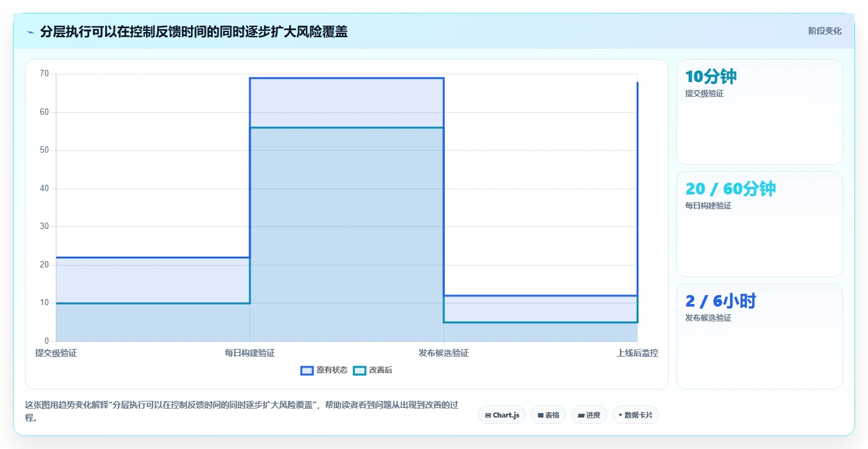Open the 20 / 60分钟 每日构建验证 card

759,224
